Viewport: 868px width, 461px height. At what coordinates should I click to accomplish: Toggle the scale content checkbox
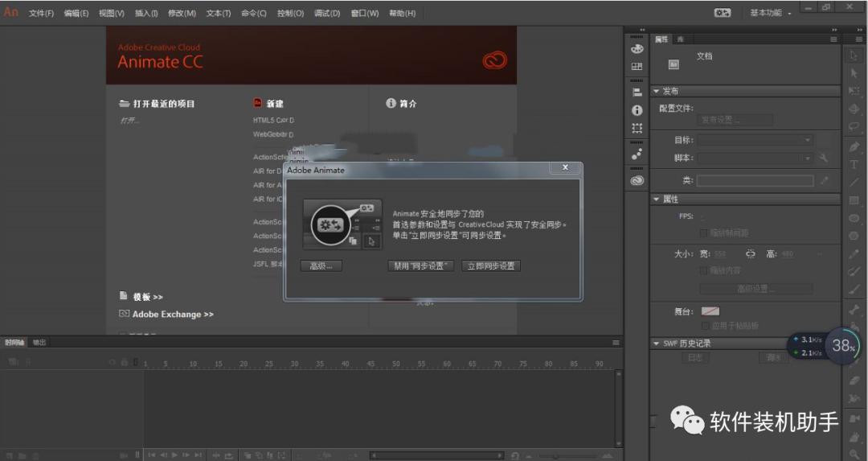[x=704, y=270]
